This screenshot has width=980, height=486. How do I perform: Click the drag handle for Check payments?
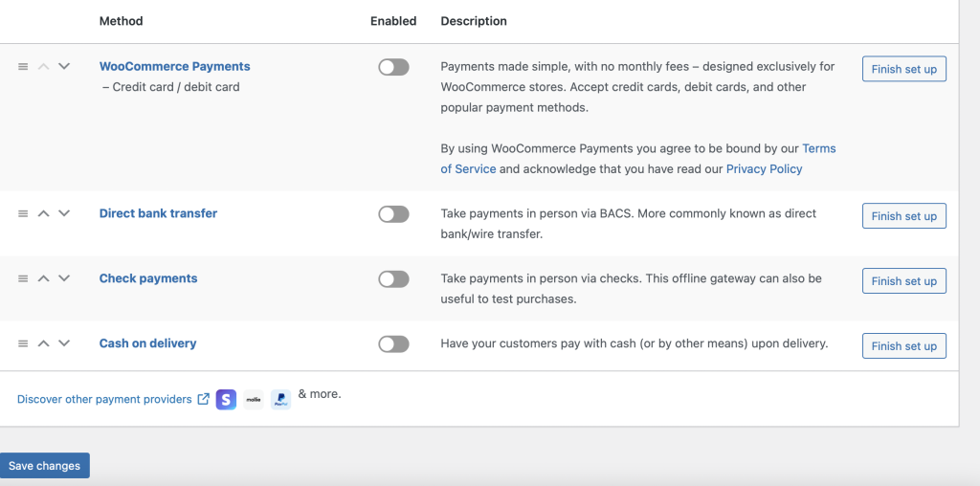23,278
